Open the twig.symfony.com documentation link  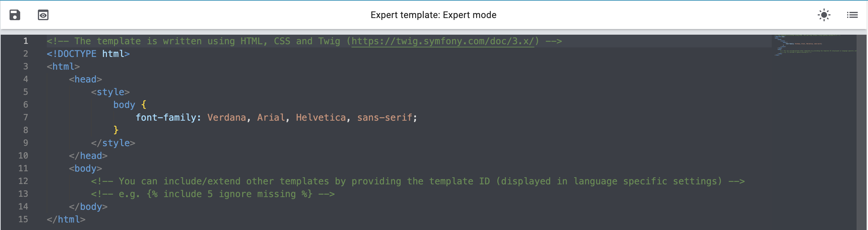[x=442, y=41]
